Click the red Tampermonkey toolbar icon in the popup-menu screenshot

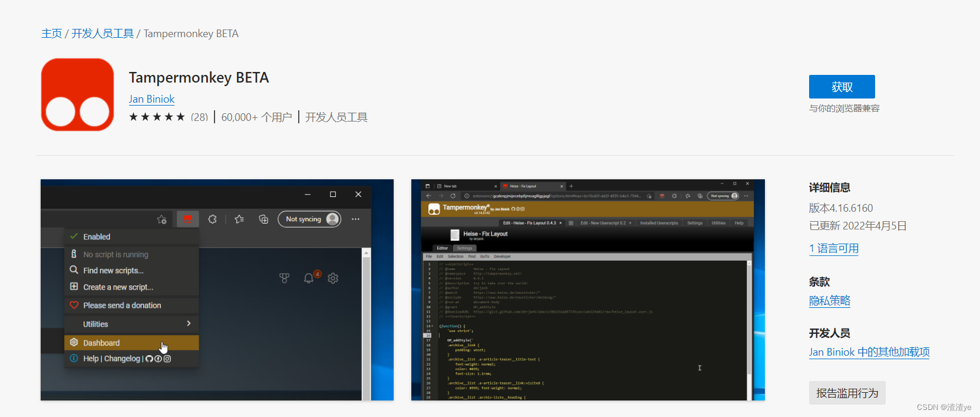(x=187, y=219)
